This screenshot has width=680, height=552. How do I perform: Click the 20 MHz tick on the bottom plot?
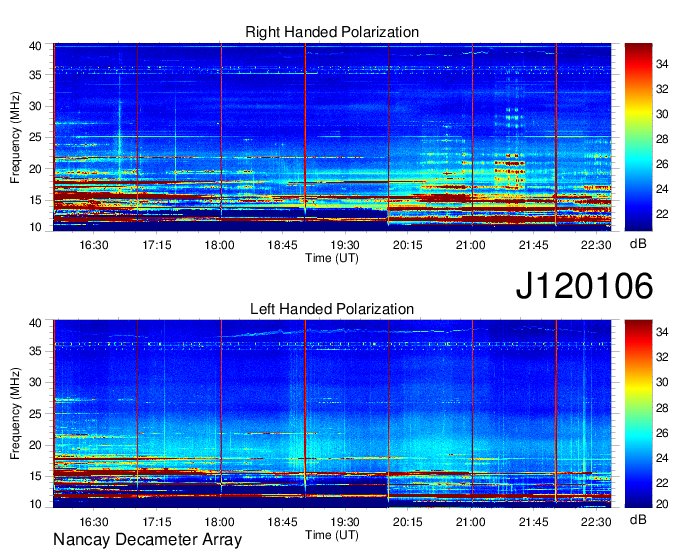(x=36, y=445)
